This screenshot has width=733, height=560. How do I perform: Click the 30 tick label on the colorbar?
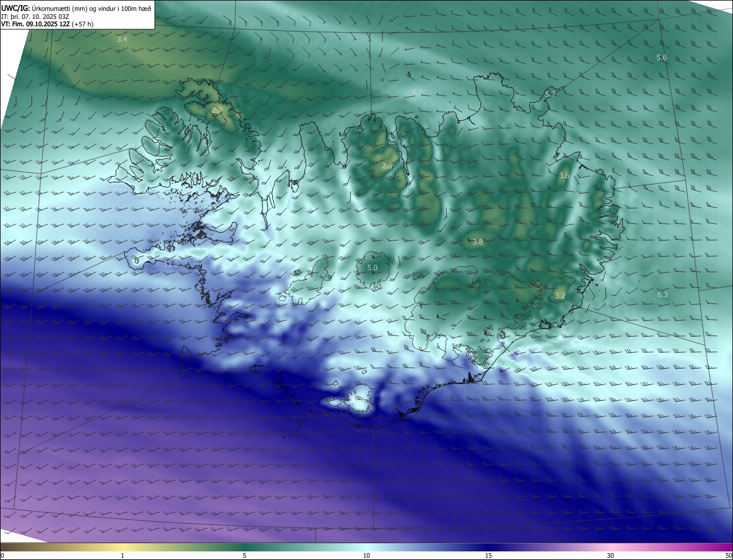pos(610,555)
